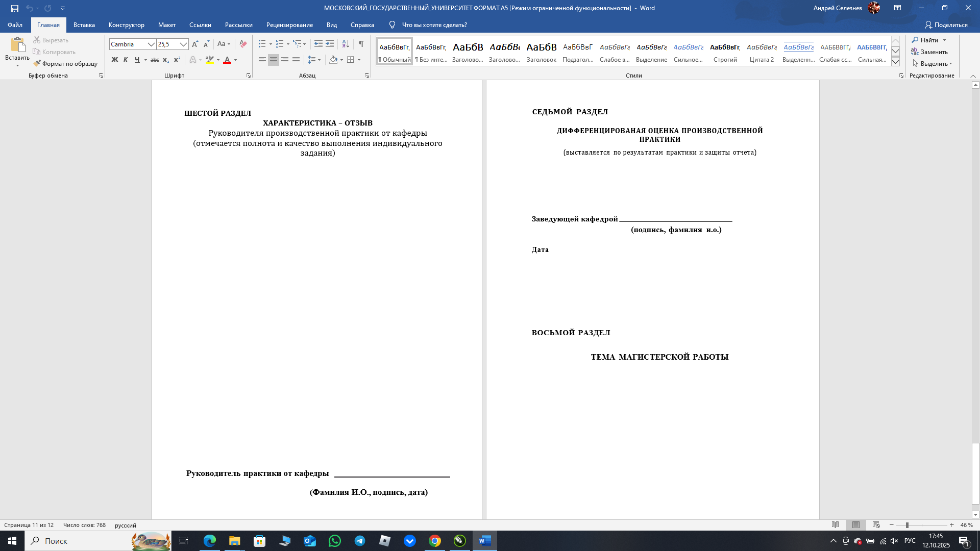The height and width of the screenshot is (551, 980).
Task: Save the document with the floppy disk icon
Action: point(15,8)
